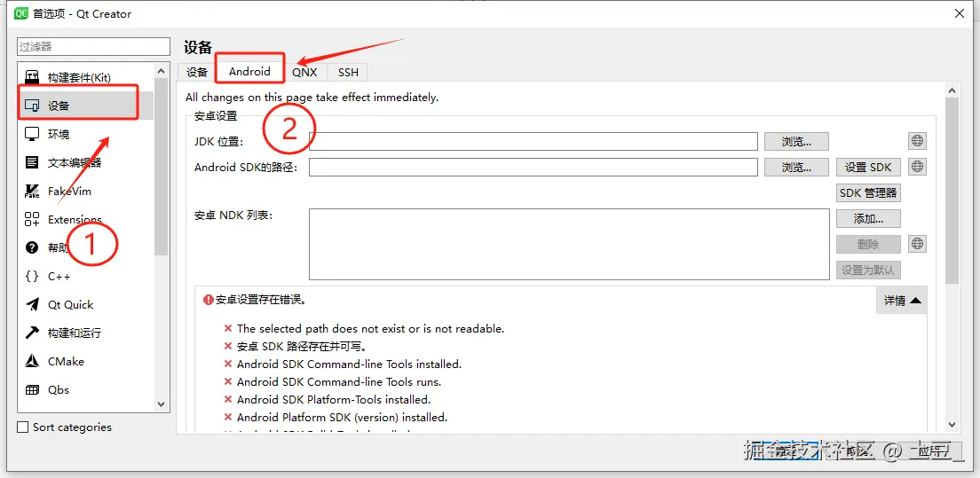Click the settings page scroll-down arrow
Screen dimensions: 980x478
click(952, 424)
